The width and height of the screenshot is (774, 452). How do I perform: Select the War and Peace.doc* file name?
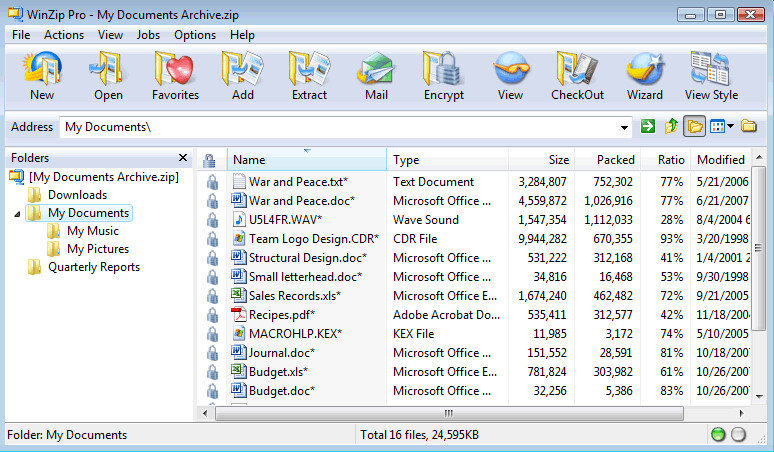click(x=302, y=200)
